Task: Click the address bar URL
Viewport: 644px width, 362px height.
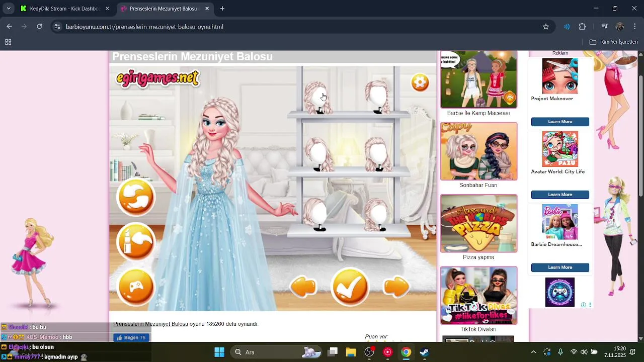Action: tap(144, 27)
